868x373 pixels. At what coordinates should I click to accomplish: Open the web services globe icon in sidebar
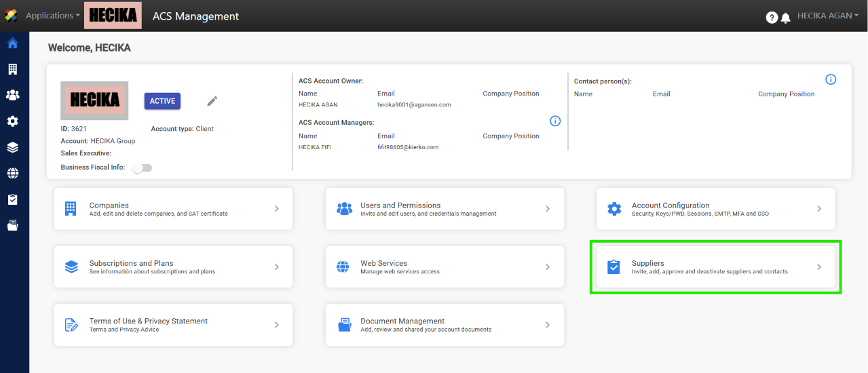[x=12, y=173]
